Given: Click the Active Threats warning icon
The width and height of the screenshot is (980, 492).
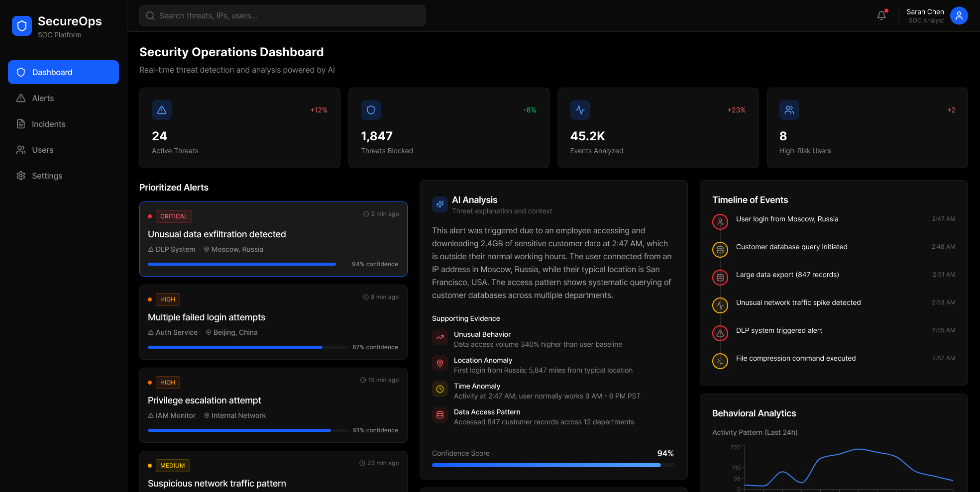Looking at the screenshot, I should click(162, 110).
